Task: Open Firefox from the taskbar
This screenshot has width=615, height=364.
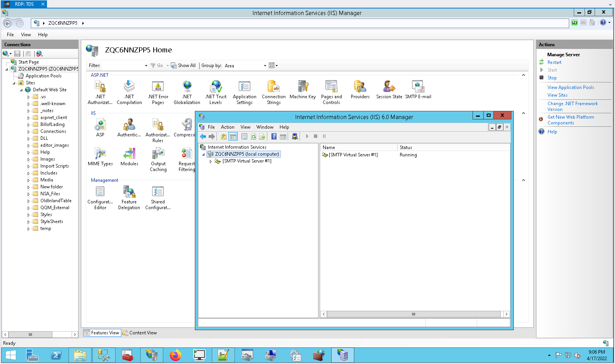Action: point(176,355)
